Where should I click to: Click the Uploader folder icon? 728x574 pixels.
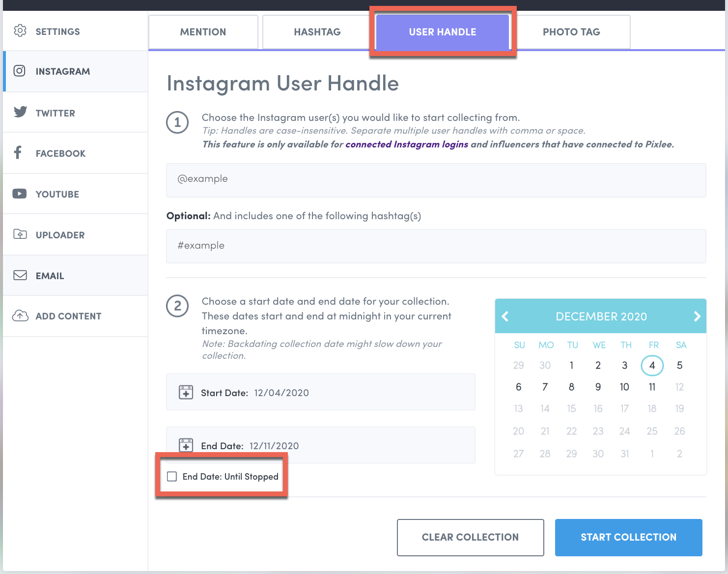point(20,234)
